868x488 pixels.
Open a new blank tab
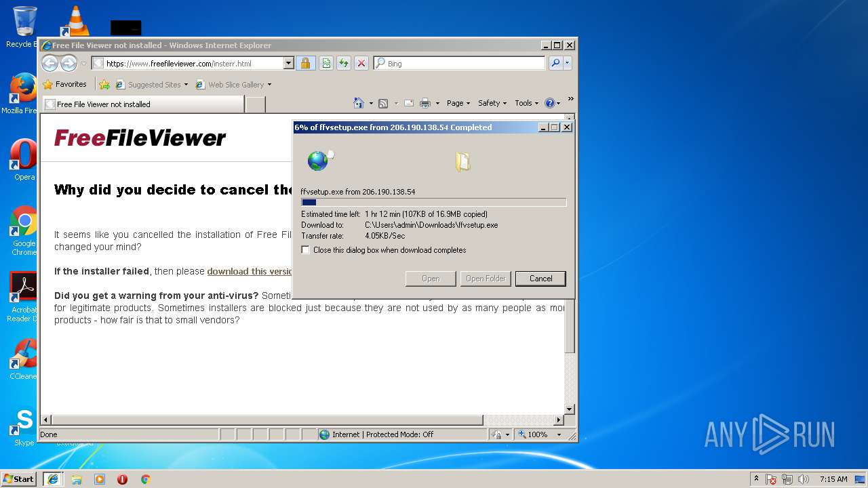click(255, 104)
